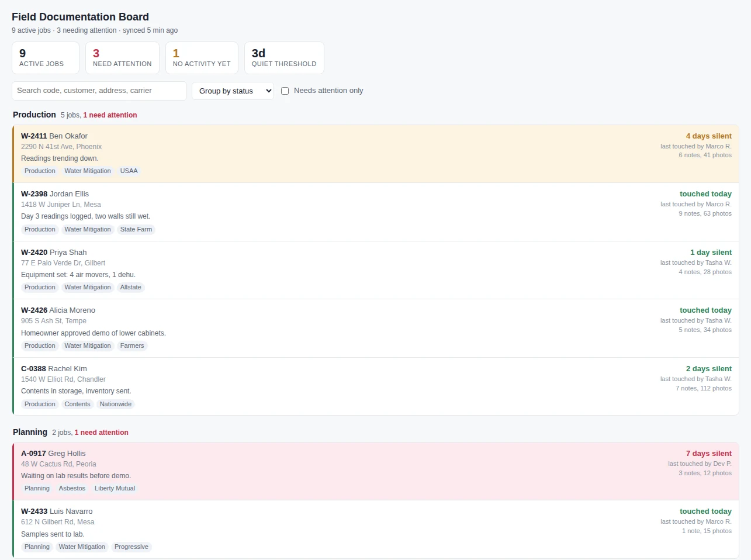
Task: Select the 1 No Activity Yet card
Action: (x=202, y=58)
